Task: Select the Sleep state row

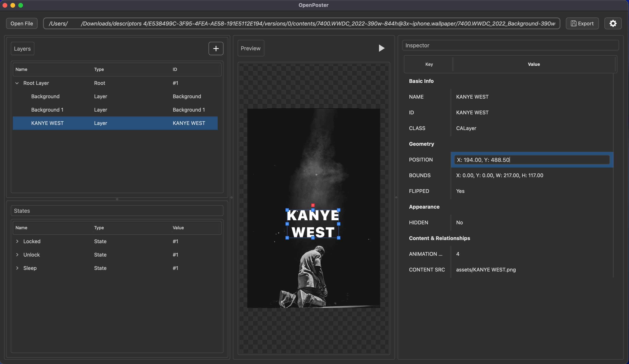Action: coord(115,268)
